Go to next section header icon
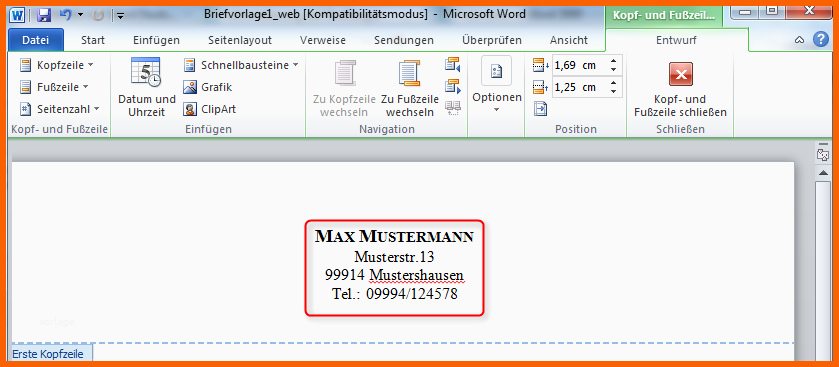Viewport: 839px width, 367px height. pos(452,87)
